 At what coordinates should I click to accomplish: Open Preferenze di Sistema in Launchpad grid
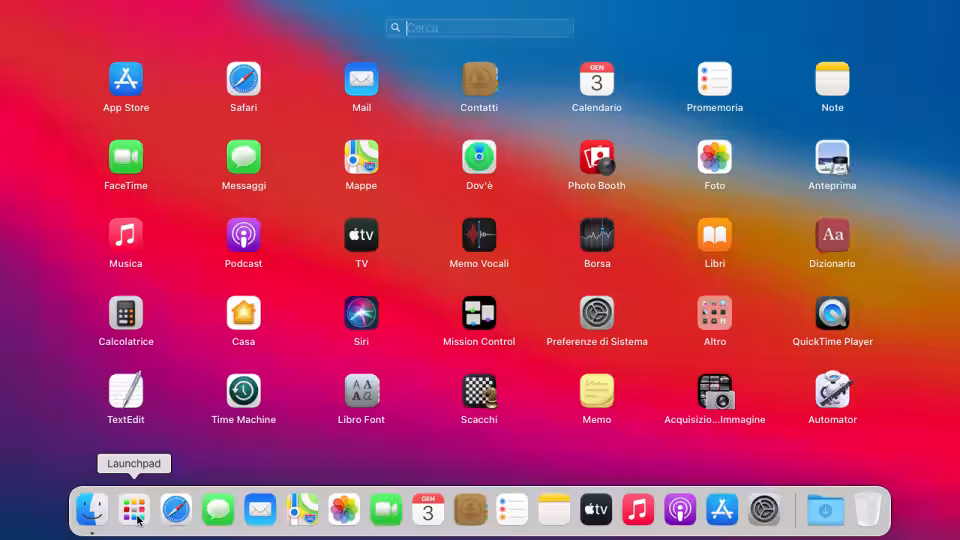click(597, 313)
